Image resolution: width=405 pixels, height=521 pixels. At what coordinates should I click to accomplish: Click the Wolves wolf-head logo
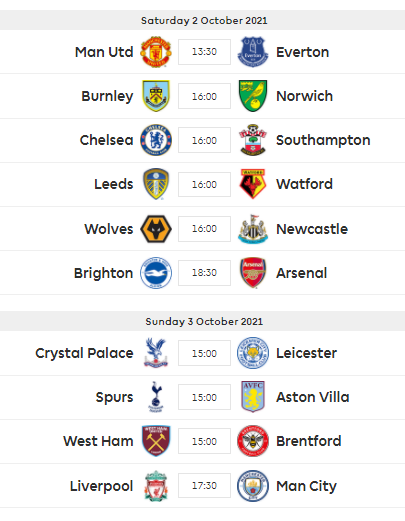pyautogui.click(x=156, y=229)
